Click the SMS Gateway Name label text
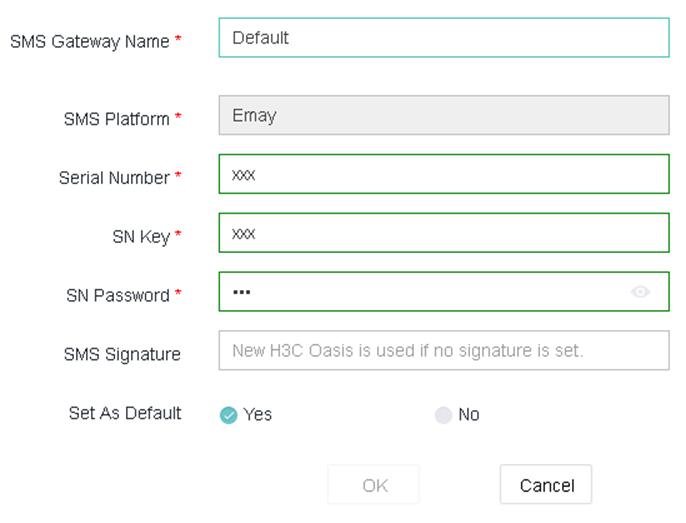Viewport: 686px width, 523px height. tap(90, 42)
